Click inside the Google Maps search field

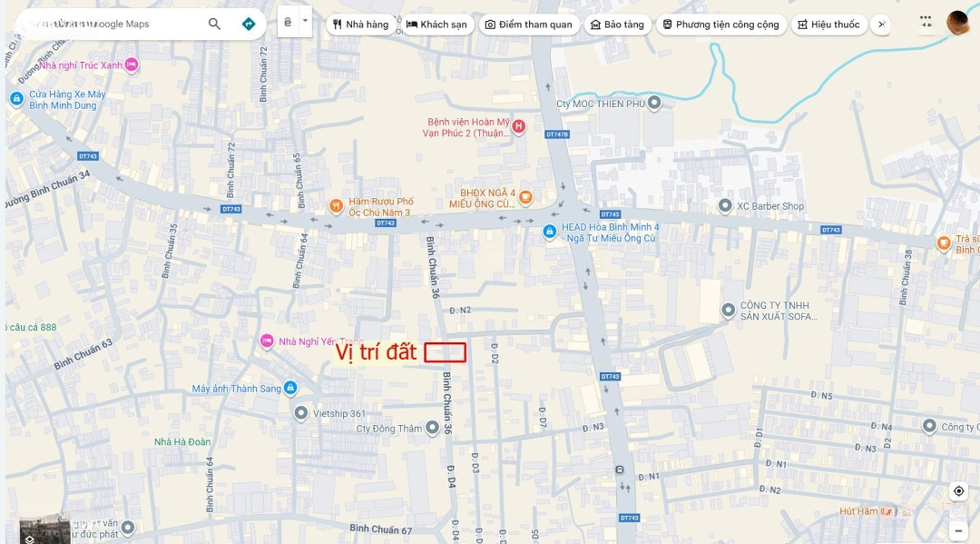pyautogui.click(x=109, y=24)
